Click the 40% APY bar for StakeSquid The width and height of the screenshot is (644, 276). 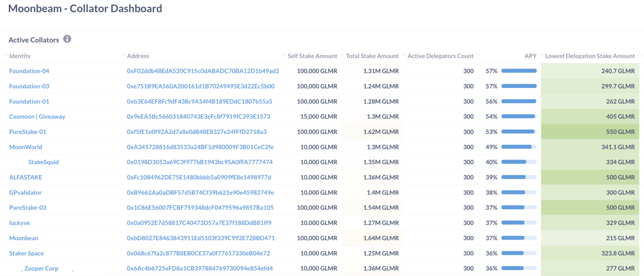(519, 162)
